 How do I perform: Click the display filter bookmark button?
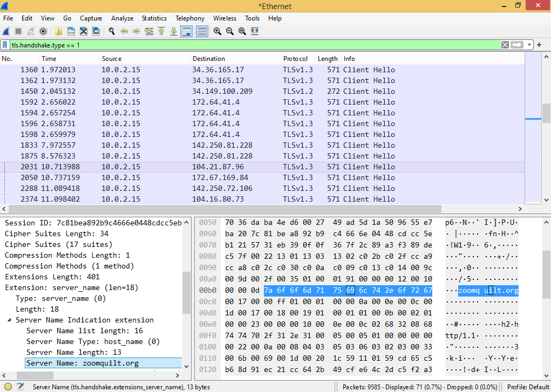click(5, 45)
